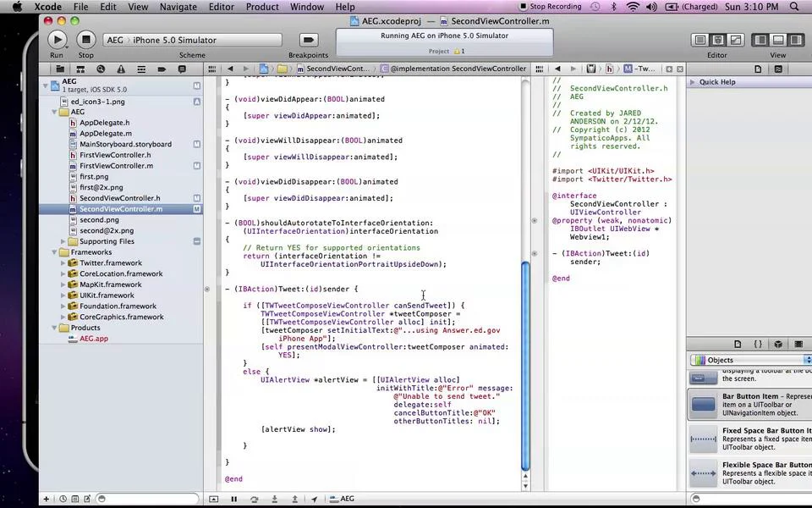The height and width of the screenshot is (508, 812).
Task: Click the Run button
Action: [57, 40]
